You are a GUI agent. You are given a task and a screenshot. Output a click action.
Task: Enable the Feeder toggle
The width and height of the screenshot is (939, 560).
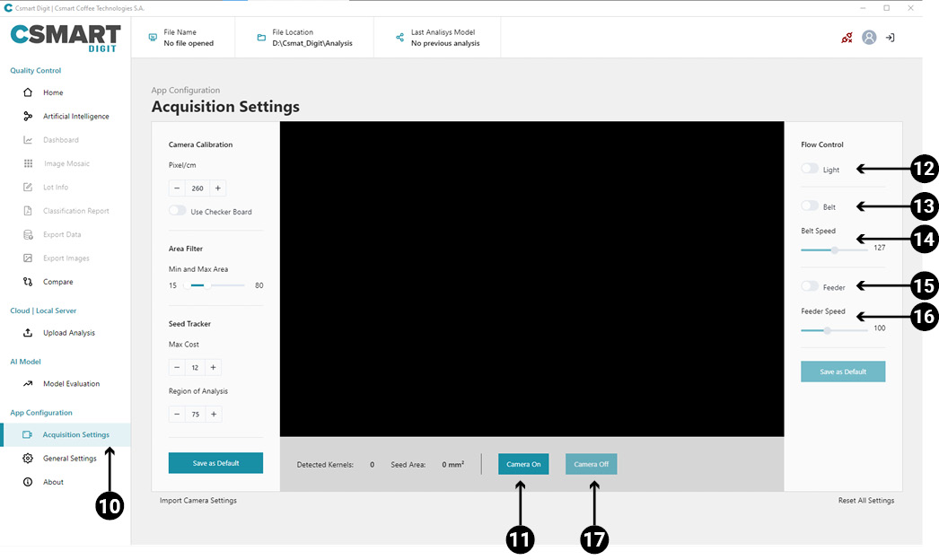[810, 286]
